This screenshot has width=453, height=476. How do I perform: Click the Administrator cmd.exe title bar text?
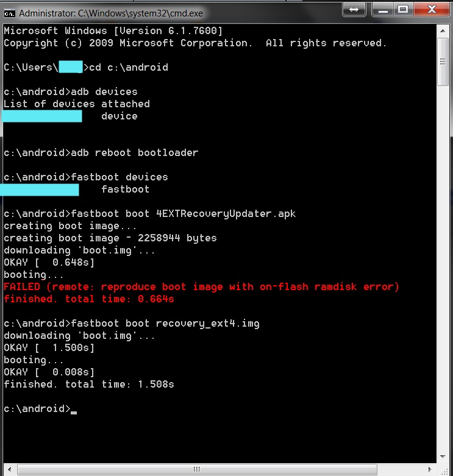pyautogui.click(x=111, y=13)
